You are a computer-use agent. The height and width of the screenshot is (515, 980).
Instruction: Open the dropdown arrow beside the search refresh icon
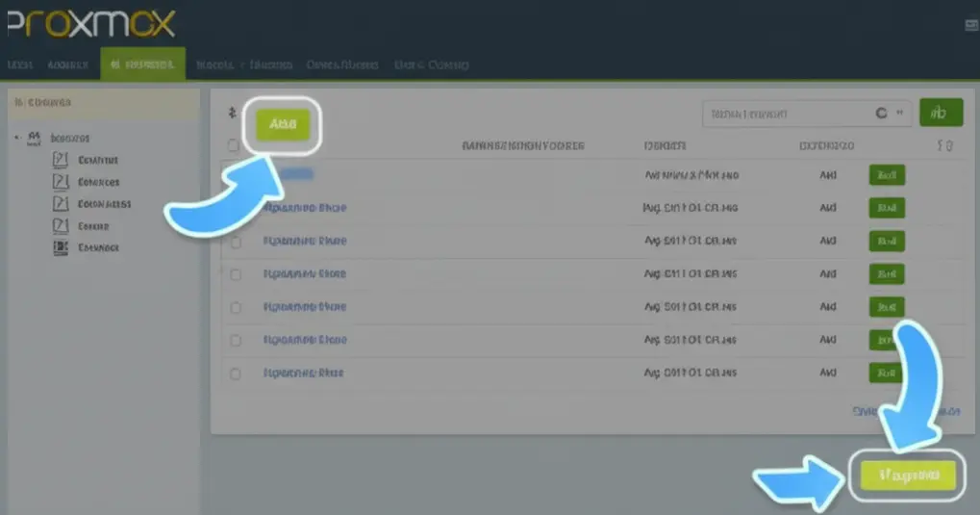point(901,114)
